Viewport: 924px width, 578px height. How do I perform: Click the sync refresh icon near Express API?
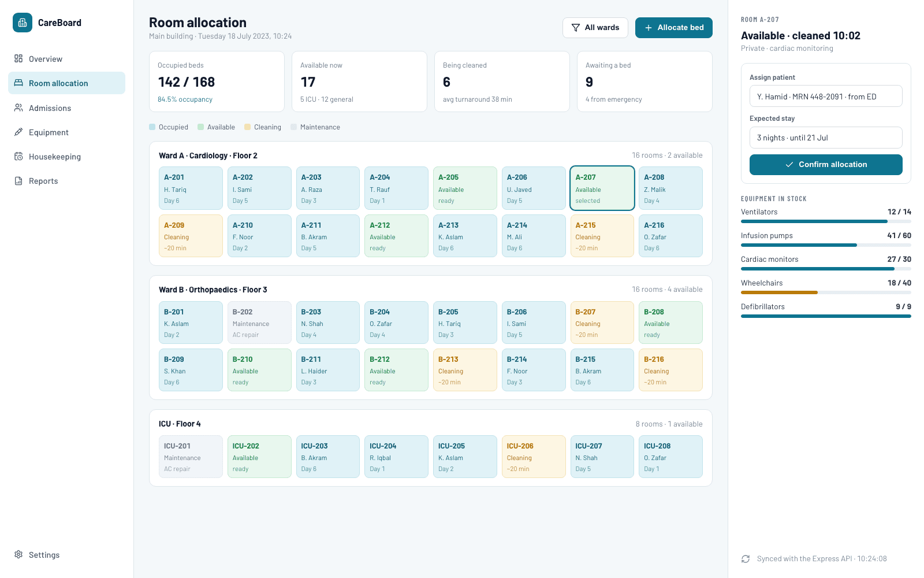pyautogui.click(x=746, y=559)
